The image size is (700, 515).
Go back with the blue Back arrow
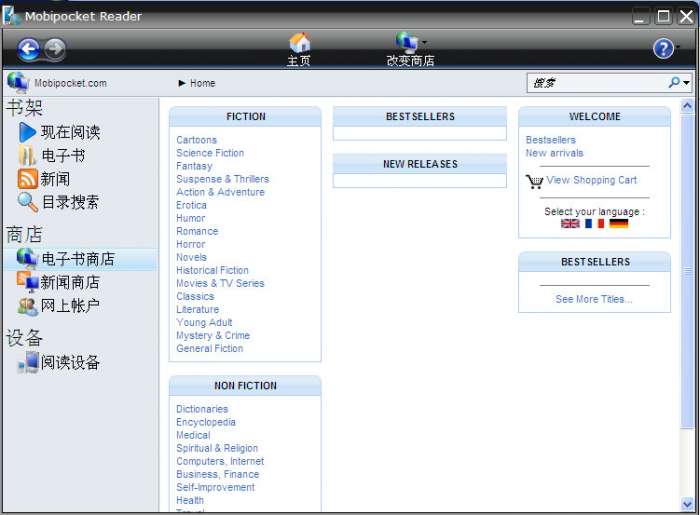point(29,49)
